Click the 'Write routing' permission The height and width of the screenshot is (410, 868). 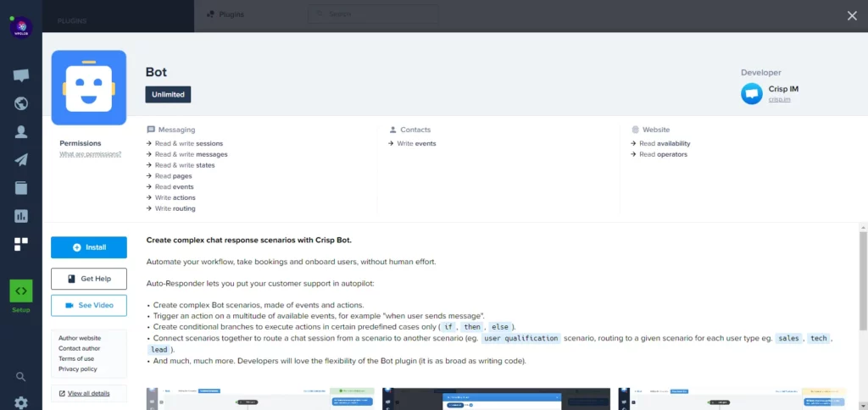click(175, 208)
